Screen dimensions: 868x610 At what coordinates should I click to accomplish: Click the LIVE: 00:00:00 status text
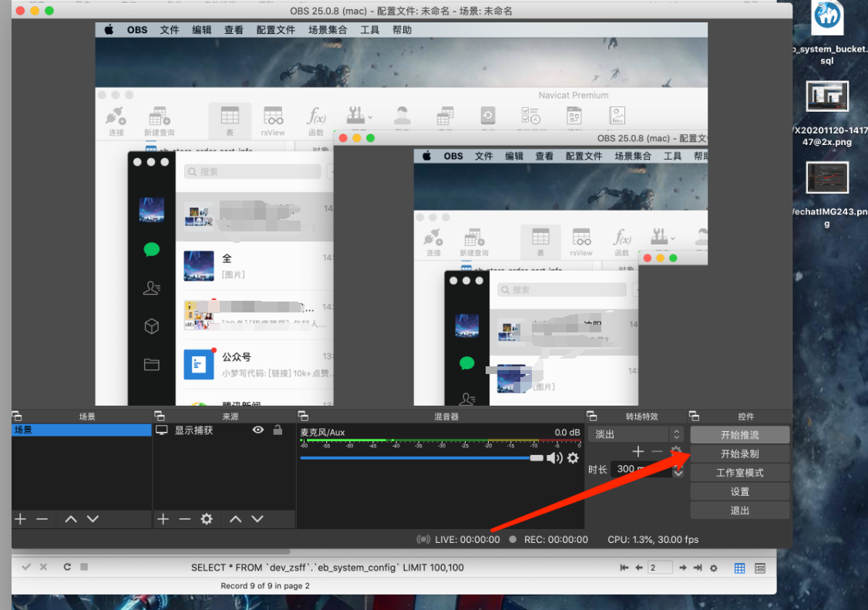point(467,539)
